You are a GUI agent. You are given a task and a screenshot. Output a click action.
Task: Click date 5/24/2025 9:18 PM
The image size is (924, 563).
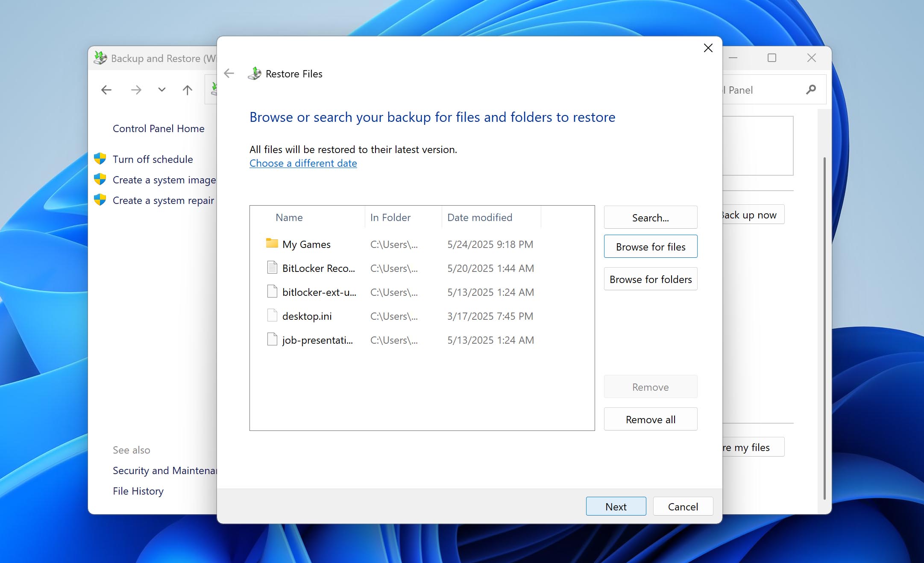coord(490,245)
